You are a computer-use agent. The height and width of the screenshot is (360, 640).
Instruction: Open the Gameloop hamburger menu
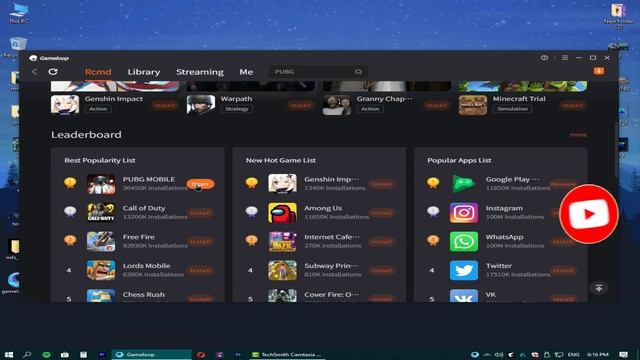click(565, 58)
